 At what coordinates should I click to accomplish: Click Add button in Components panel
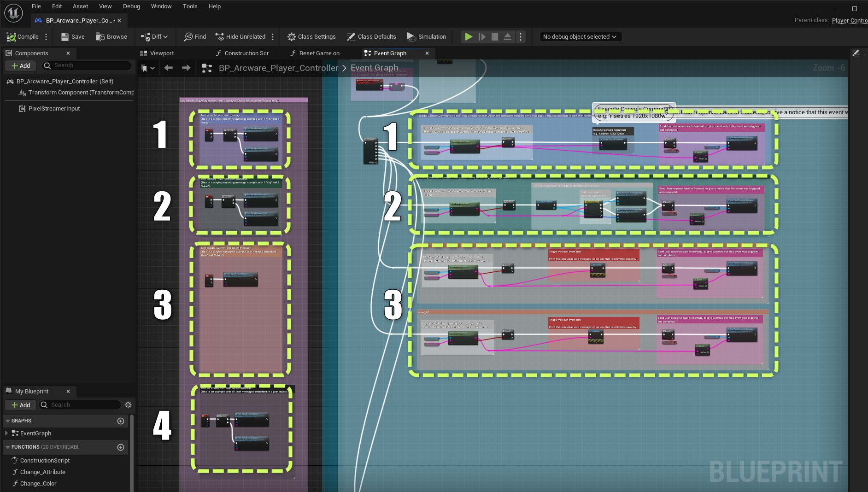pos(21,66)
